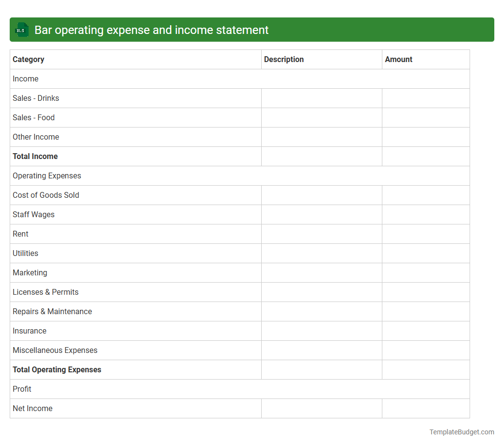Image resolution: width=504 pixels, height=446 pixels.
Task: Click the Description cell beside Utilities
Action: click(321, 253)
